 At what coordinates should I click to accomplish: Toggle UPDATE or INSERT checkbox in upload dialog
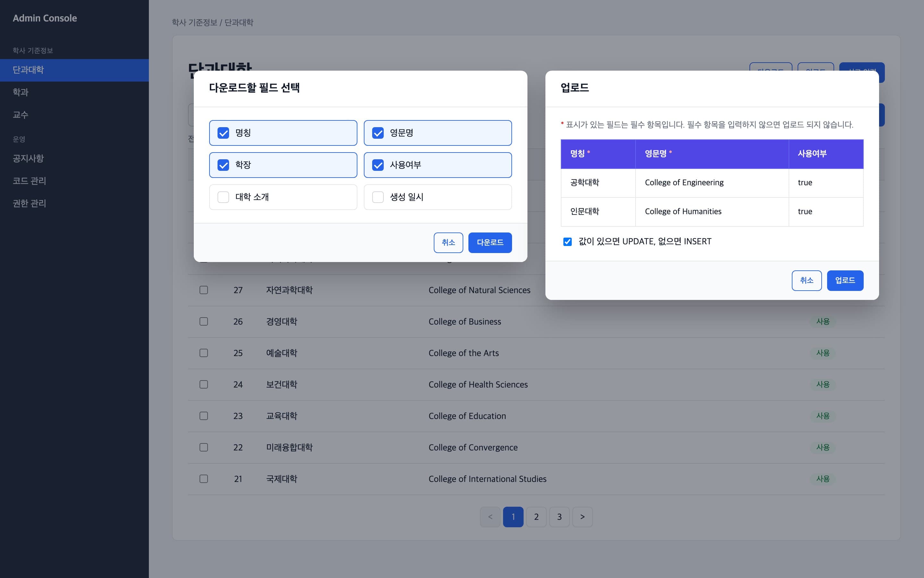pos(567,241)
